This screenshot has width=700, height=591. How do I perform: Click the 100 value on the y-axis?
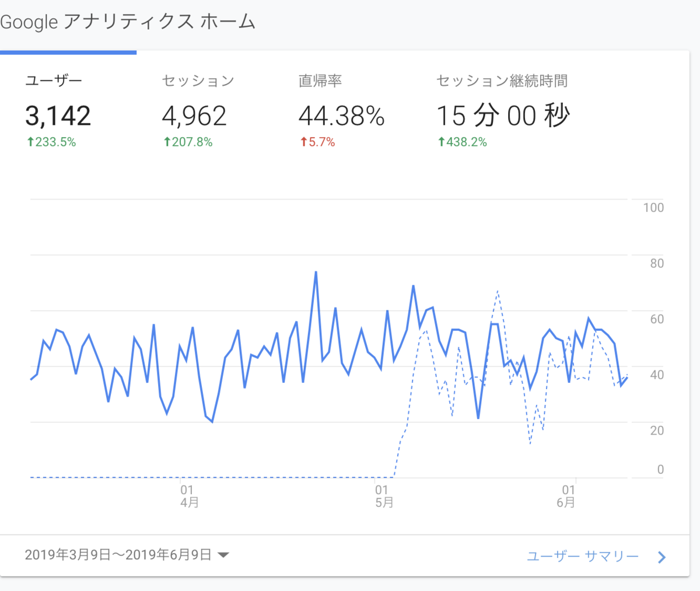(653, 207)
